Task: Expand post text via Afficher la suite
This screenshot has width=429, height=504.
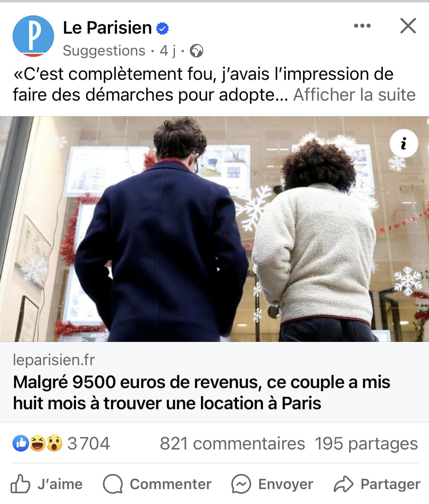Action: click(354, 94)
